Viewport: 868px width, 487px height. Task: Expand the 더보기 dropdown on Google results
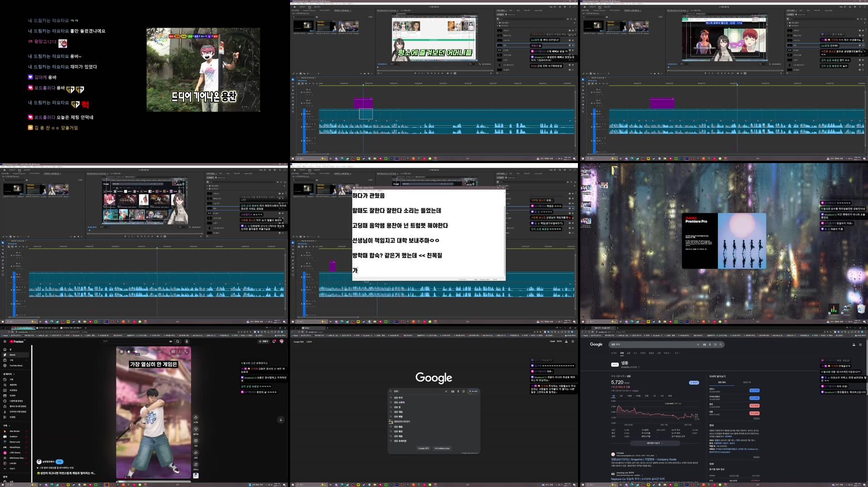[x=667, y=353]
